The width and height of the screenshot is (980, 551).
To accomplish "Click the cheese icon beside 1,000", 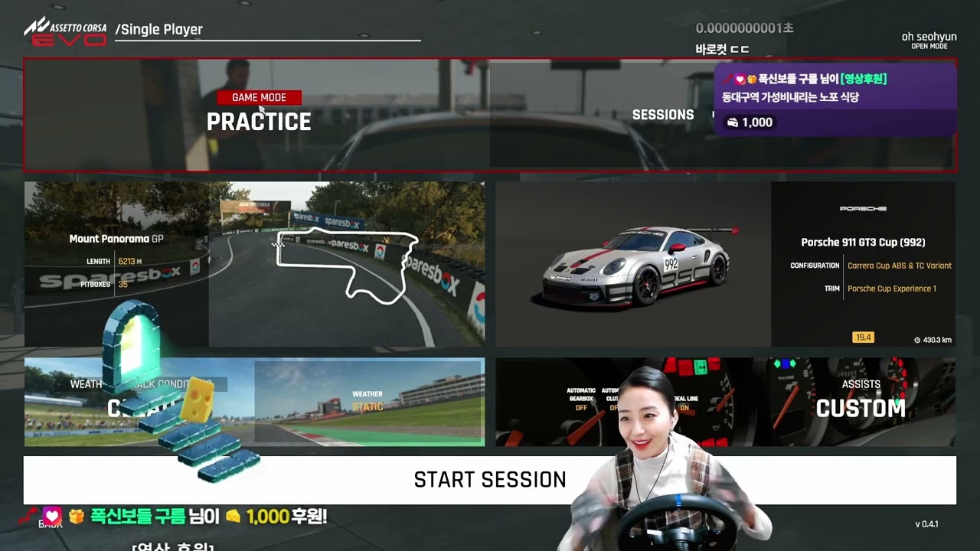I will point(234,517).
